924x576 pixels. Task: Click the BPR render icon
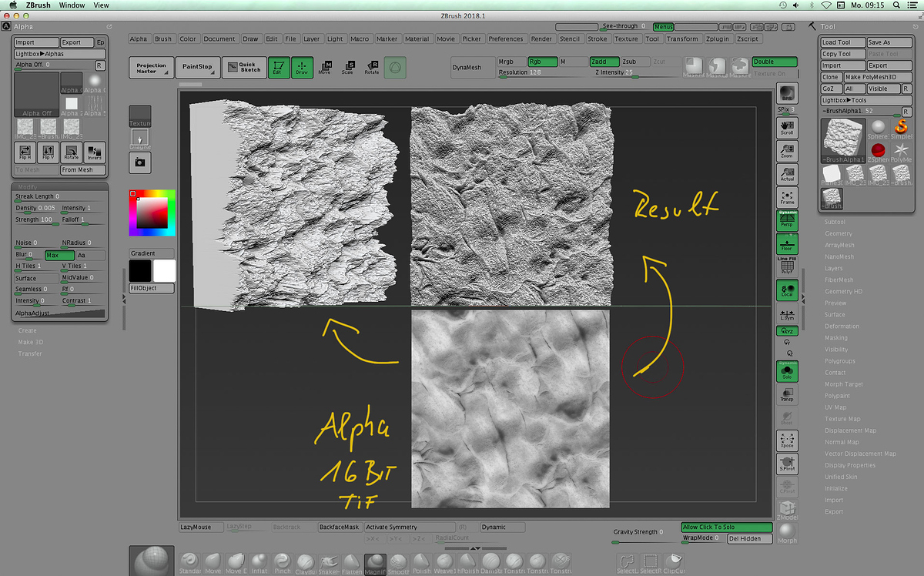tap(787, 94)
